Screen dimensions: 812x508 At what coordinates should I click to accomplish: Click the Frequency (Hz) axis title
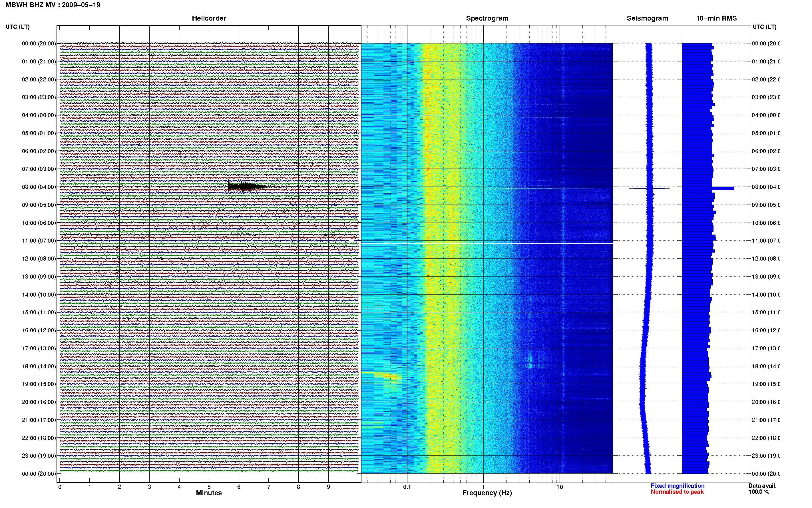pyautogui.click(x=487, y=493)
